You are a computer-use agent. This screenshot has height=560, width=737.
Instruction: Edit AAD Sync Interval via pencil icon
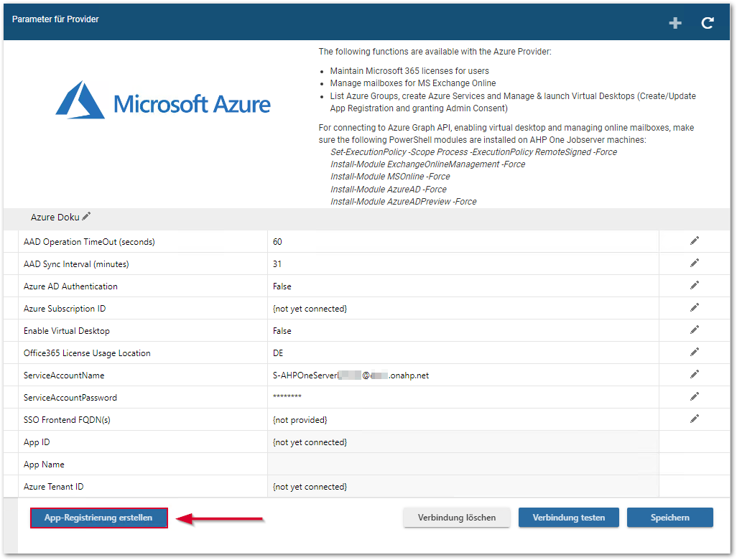(694, 263)
